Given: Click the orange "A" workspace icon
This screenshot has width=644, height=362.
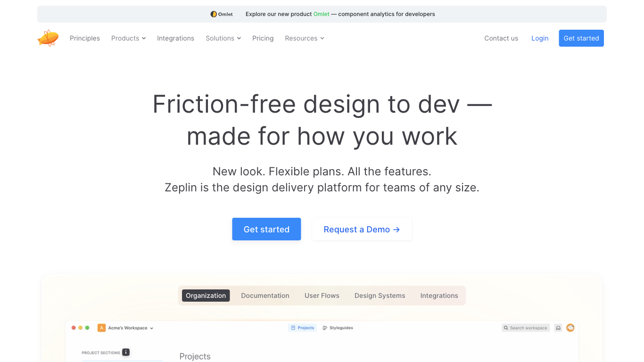Looking at the screenshot, I should [x=101, y=328].
